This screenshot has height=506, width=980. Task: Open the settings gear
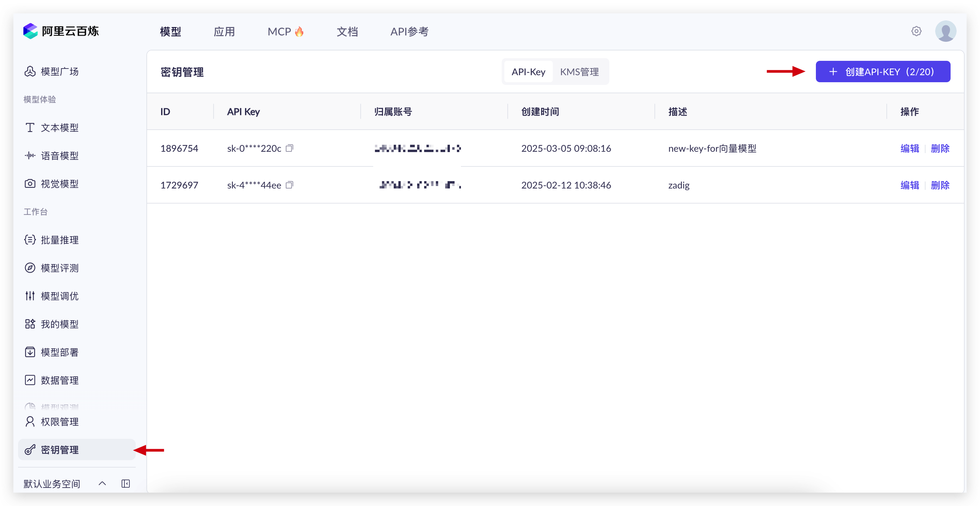917,31
